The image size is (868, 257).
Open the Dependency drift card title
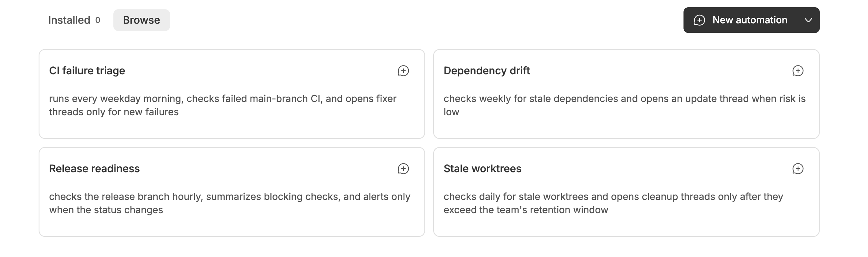click(487, 71)
